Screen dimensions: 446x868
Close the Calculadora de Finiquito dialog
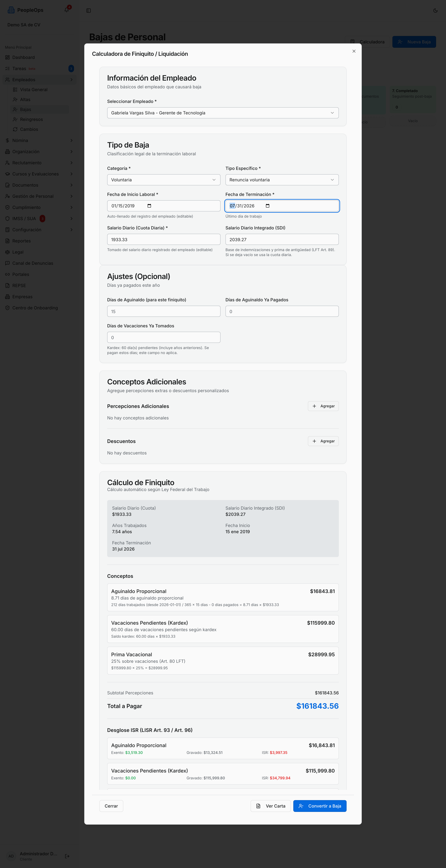pyautogui.click(x=354, y=51)
